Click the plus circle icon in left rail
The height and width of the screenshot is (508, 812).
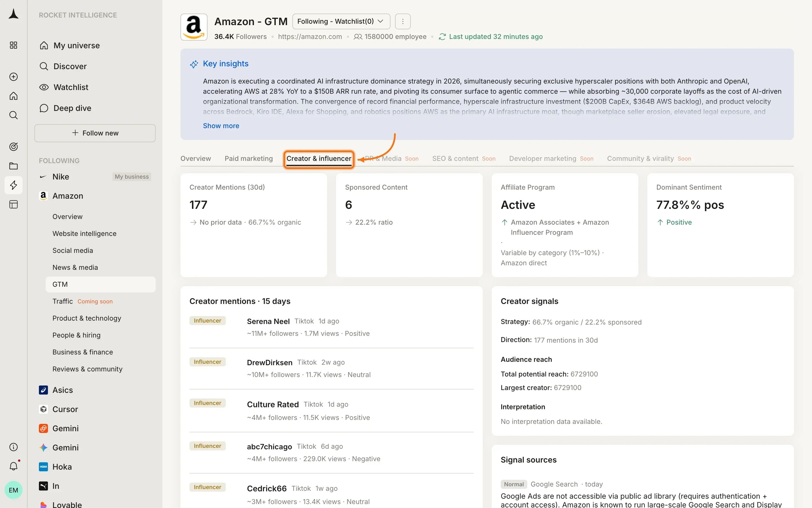[x=14, y=77]
